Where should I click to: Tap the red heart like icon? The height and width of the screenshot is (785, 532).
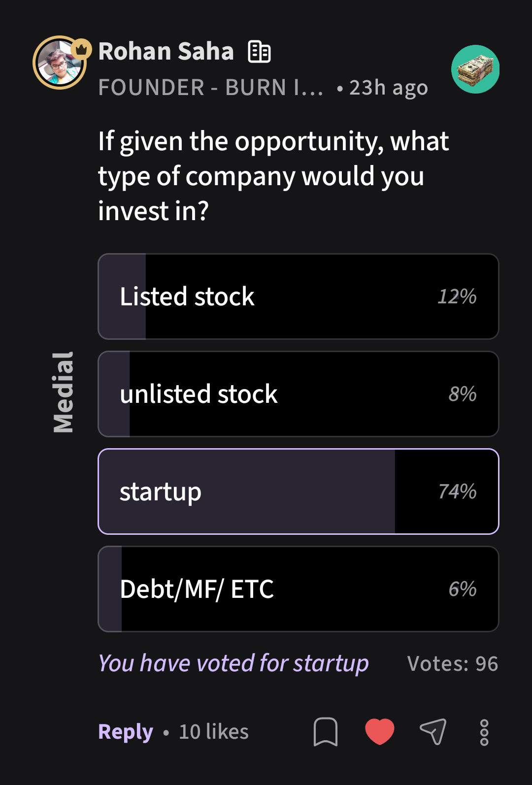tap(379, 731)
